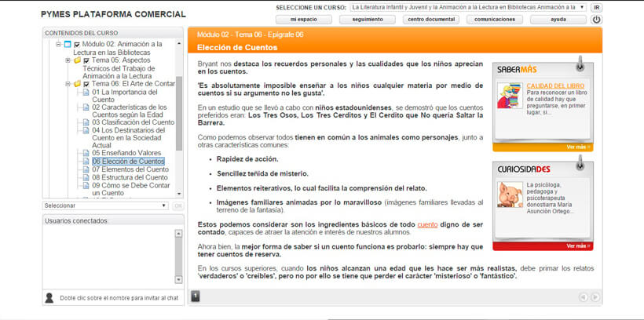Expand the Tema 05 tree node

pos(68,60)
